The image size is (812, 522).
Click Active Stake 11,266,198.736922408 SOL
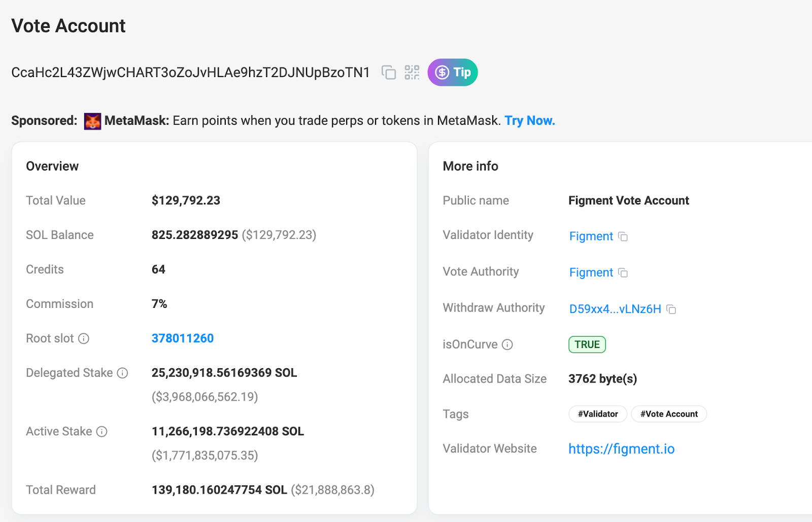[228, 431]
